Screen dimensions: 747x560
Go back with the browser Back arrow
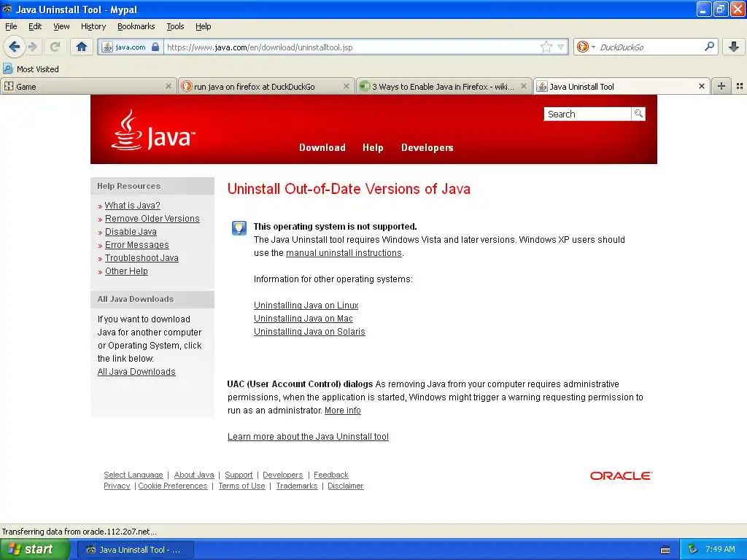pos(15,47)
